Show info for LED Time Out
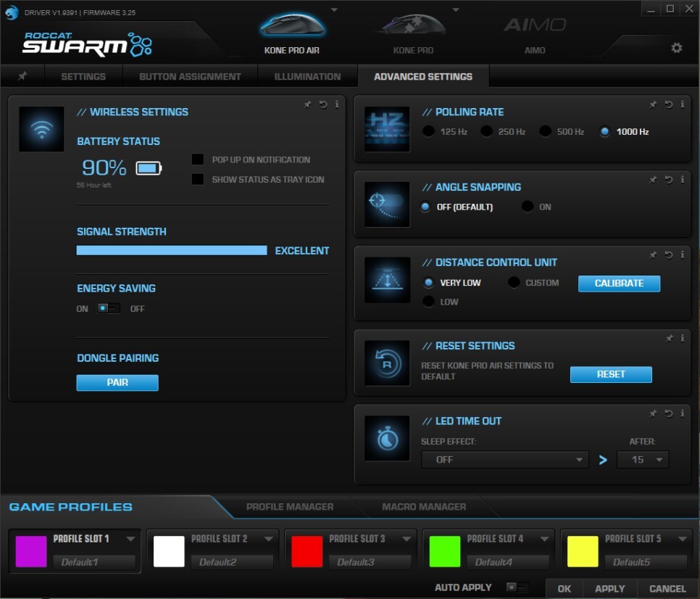The width and height of the screenshot is (700, 599). coord(683,413)
